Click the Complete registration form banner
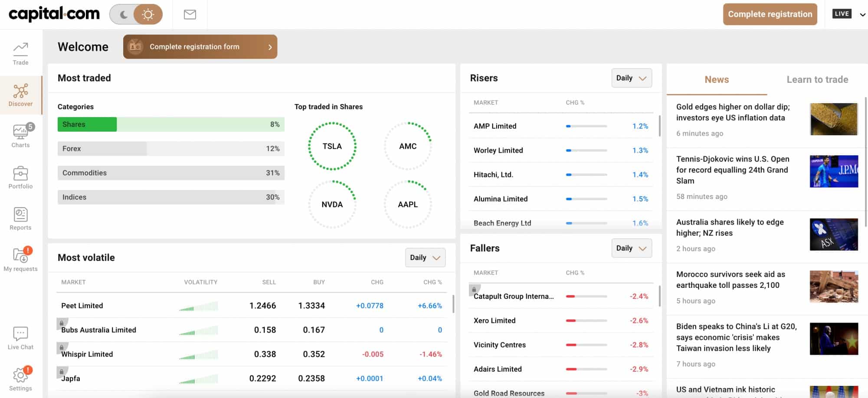 pos(200,47)
